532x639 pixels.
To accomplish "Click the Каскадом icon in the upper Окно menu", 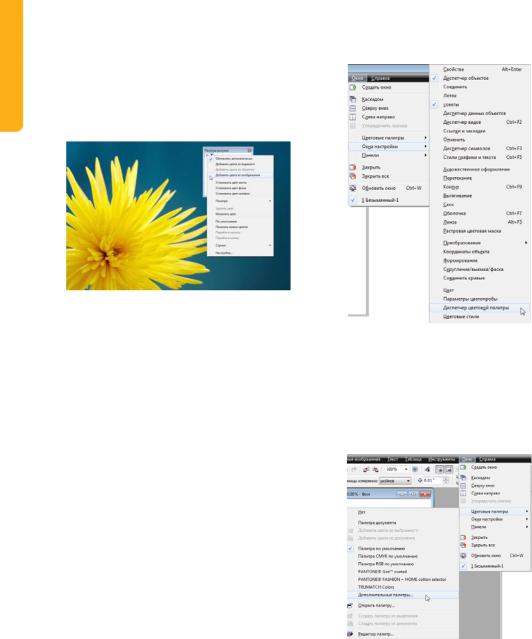I will coord(353,99).
